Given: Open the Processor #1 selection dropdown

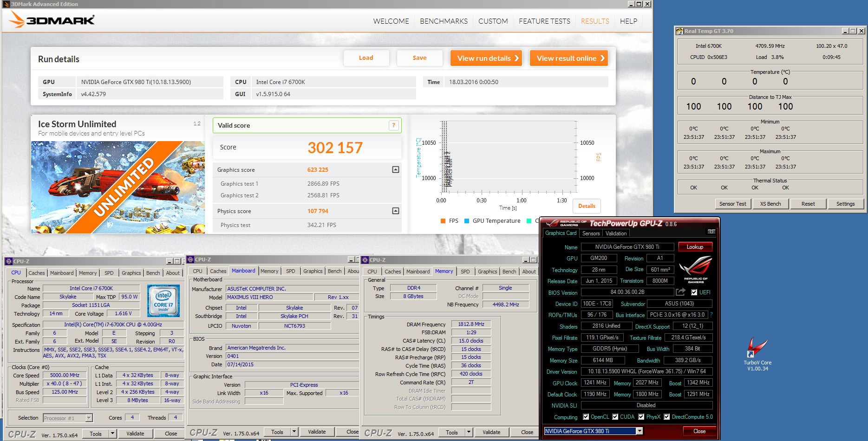Looking at the screenshot, I should coord(89,418).
